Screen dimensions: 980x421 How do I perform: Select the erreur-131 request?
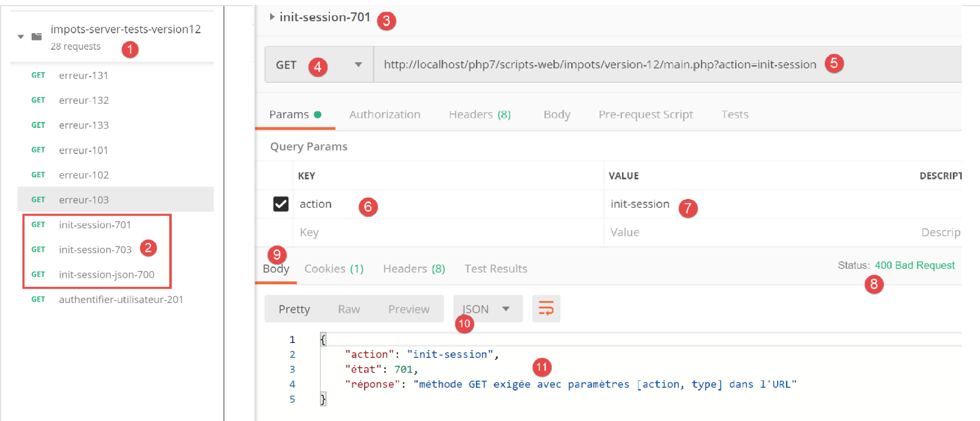(83, 76)
